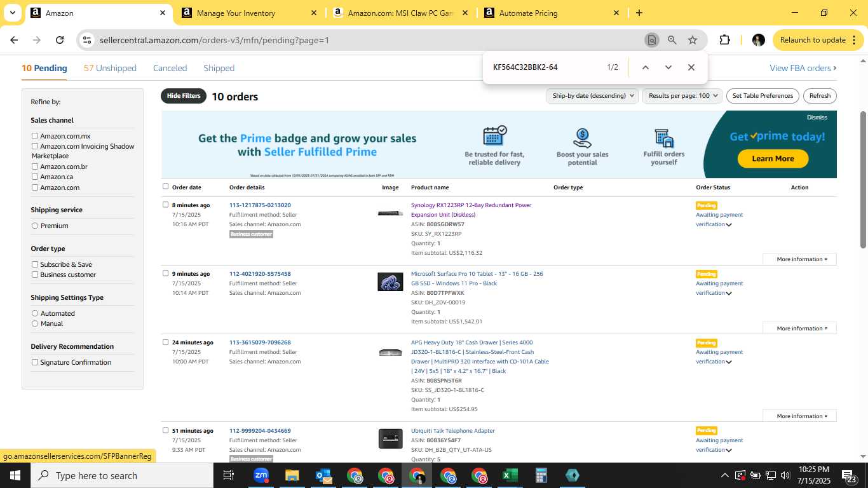Open the notification center icon

[849, 475]
